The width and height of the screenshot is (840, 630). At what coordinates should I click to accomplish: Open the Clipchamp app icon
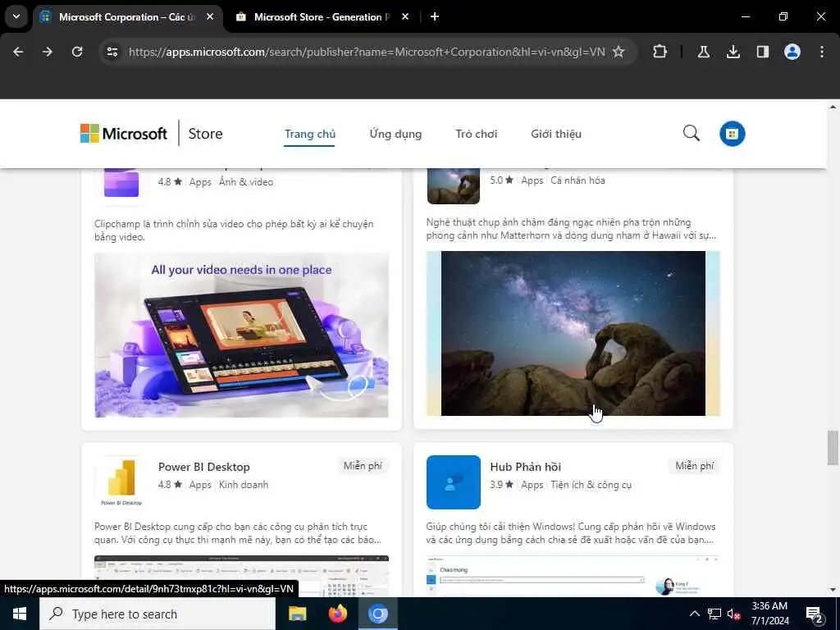[x=121, y=183]
